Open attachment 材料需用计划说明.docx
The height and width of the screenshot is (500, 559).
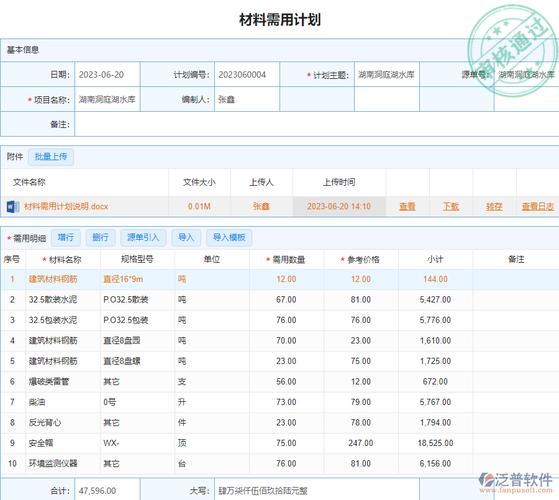[66, 206]
